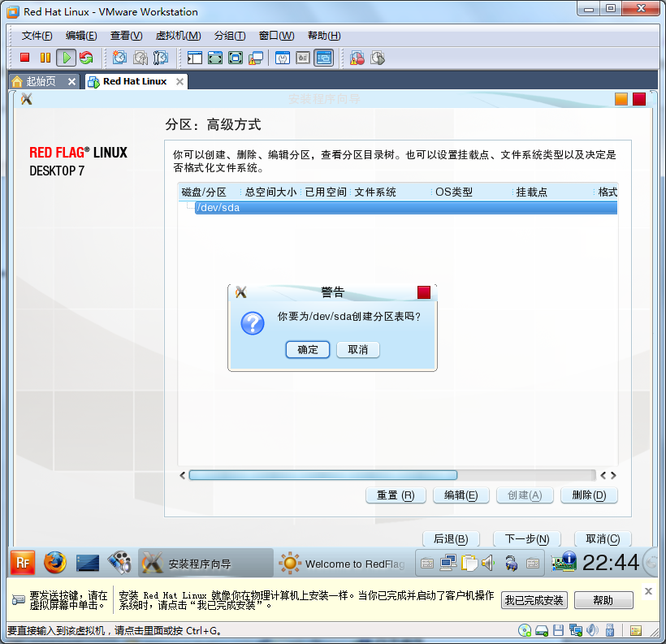666x644 pixels.
Task: Click the 帮助 button in the hint bar
Action: pos(603,600)
